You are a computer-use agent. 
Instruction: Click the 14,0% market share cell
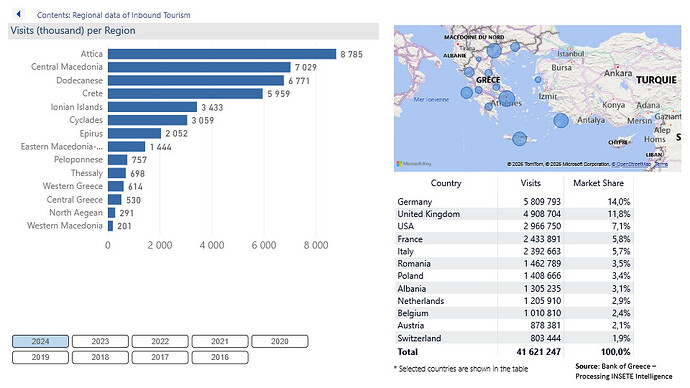pyautogui.click(x=619, y=201)
